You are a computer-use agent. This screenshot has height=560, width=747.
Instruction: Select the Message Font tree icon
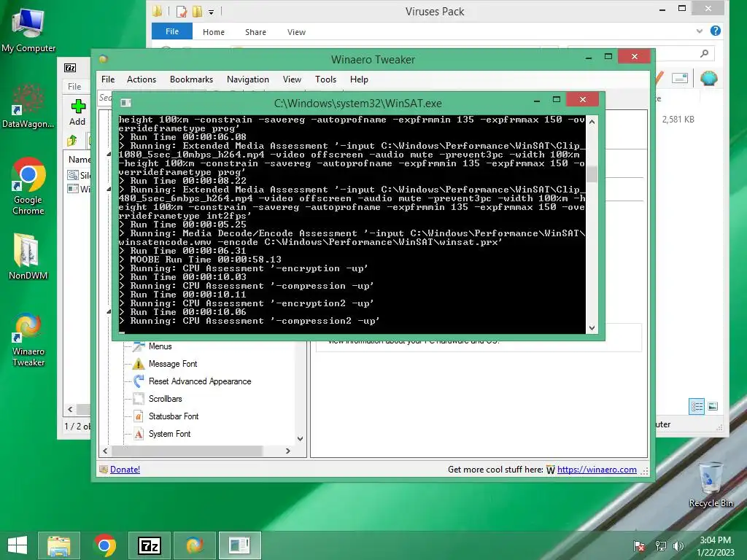[x=139, y=364]
